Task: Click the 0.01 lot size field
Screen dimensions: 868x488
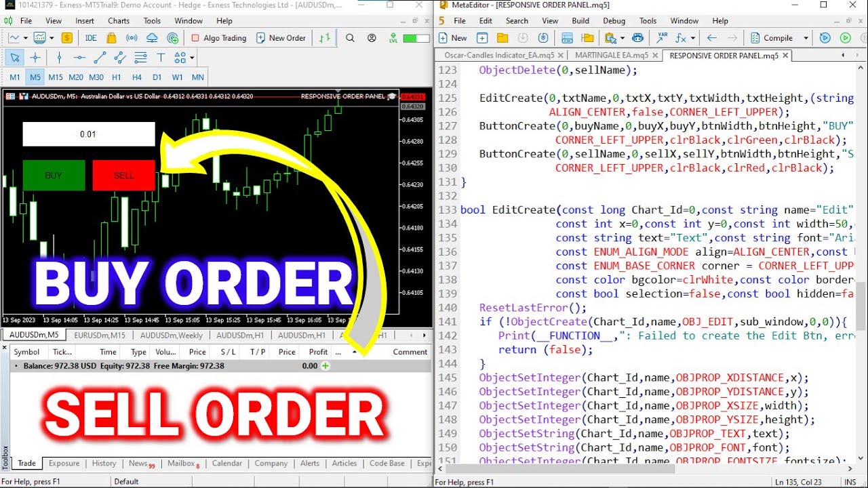Action: (x=89, y=134)
